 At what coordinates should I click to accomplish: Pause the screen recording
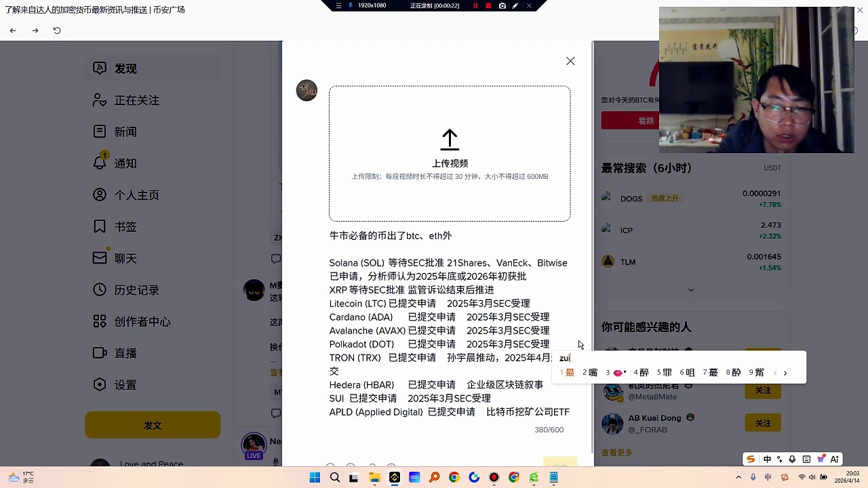click(x=475, y=5)
